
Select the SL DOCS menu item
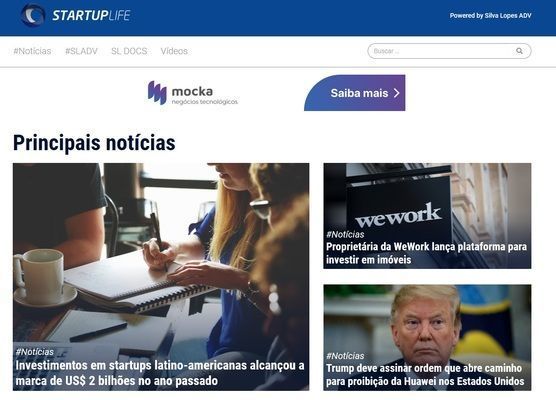click(129, 51)
